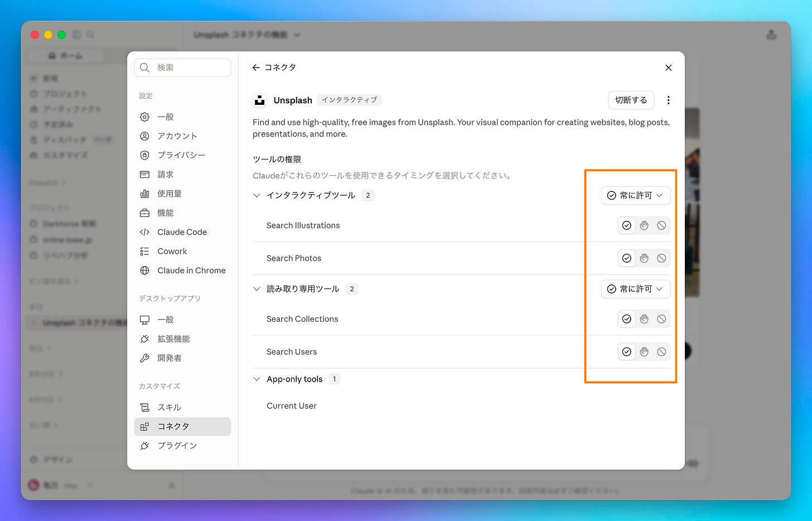Screen dimensions: 812x521
Task: Set Search Illustrations to require approval
Action: (644, 225)
